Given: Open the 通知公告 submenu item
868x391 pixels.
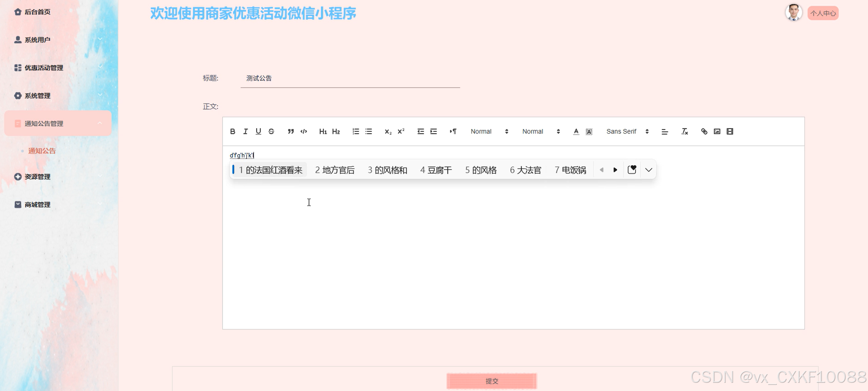Looking at the screenshot, I should (x=42, y=151).
